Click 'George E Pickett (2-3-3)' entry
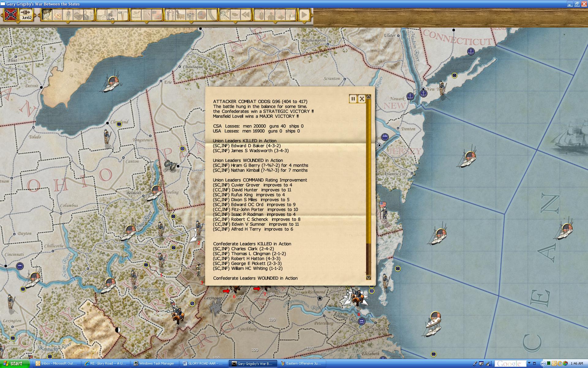 point(247,263)
